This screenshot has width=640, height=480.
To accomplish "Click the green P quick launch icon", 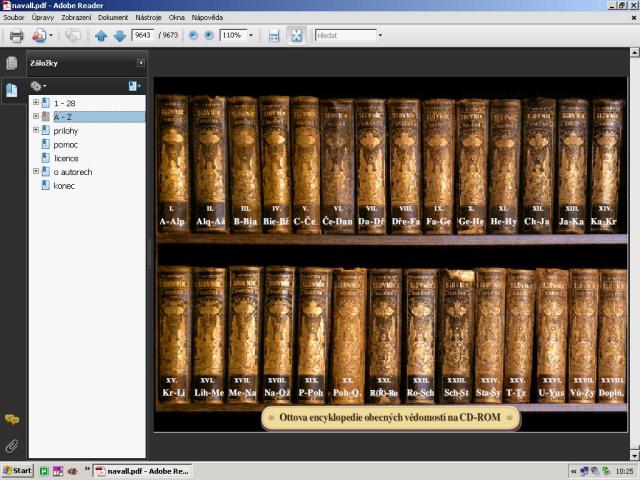I will 44,471.
